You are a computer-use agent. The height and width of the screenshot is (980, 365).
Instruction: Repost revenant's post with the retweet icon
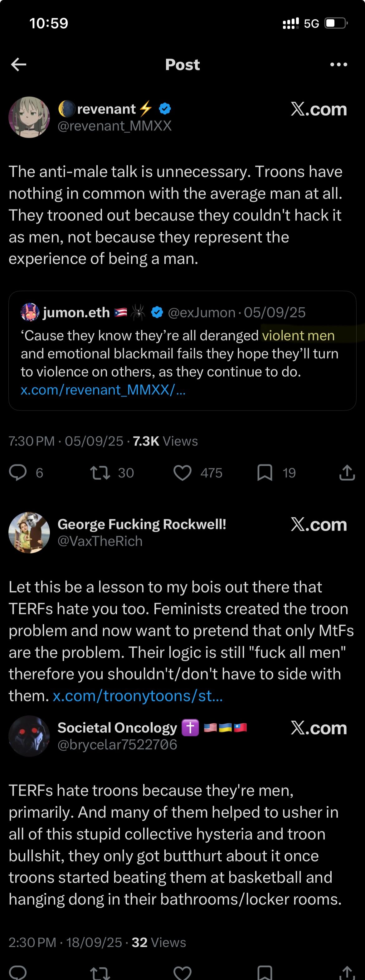(x=100, y=473)
